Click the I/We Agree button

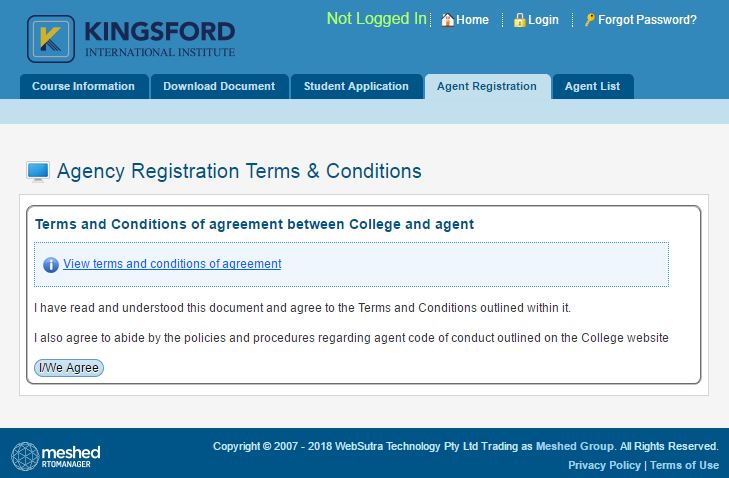coord(69,368)
